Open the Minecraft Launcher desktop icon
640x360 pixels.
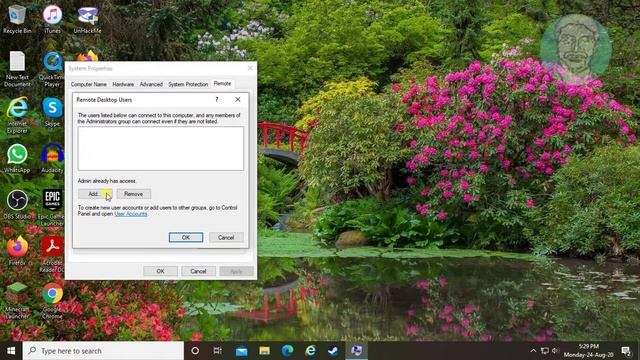click(x=17, y=300)
